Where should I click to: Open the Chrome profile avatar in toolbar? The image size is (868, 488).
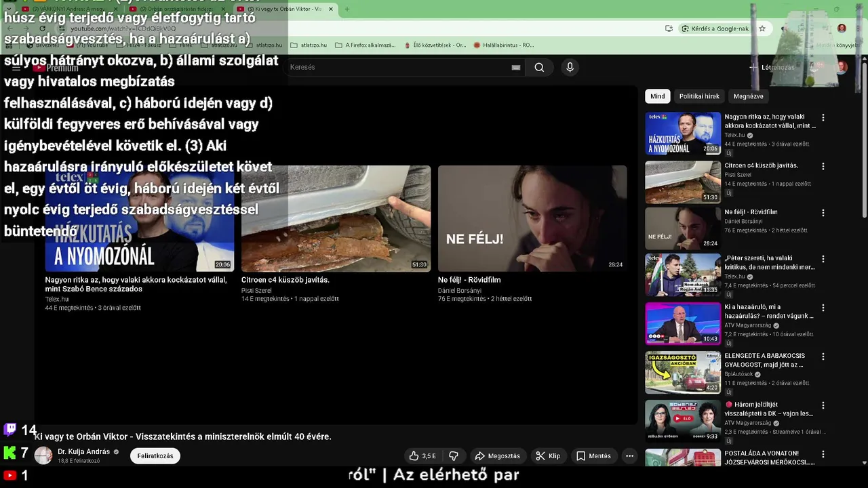[x=842, y=28]
